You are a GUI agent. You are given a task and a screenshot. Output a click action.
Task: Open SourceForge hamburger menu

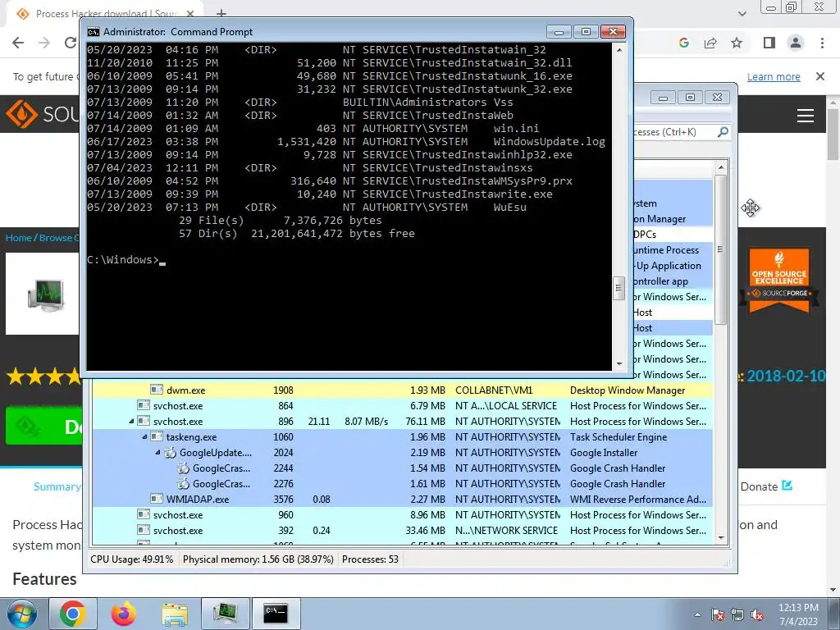806,115
